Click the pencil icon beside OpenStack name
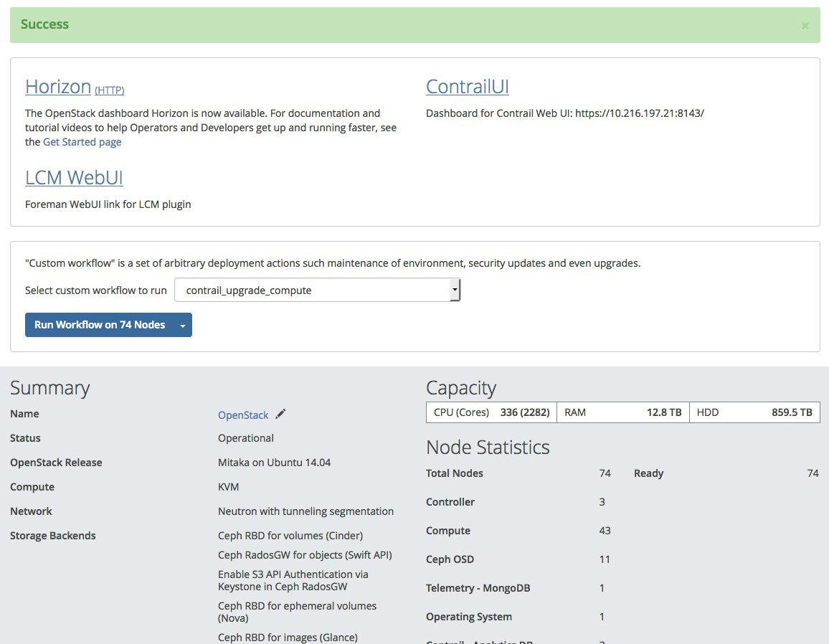This screenshot has width=829, height=644. pyautogui.click(x=280, y=414)
